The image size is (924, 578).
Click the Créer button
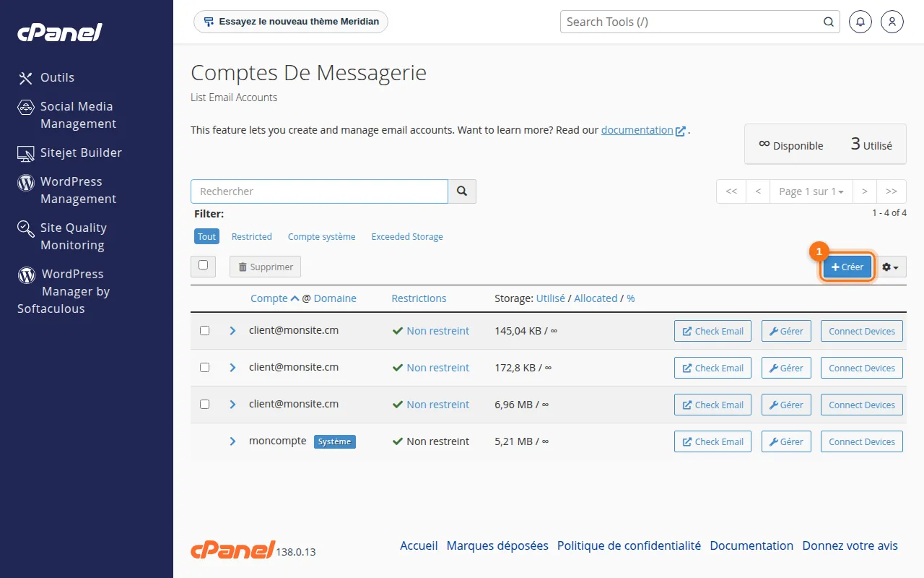click(847, 267)
